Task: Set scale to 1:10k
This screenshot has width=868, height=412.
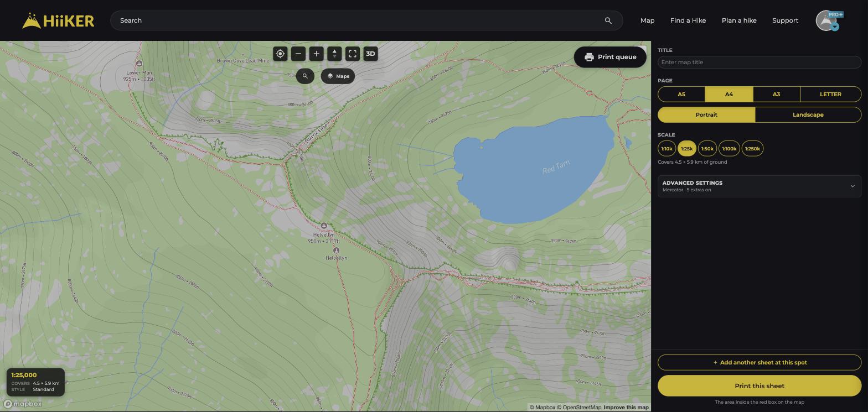Action: tap(666, 148)
